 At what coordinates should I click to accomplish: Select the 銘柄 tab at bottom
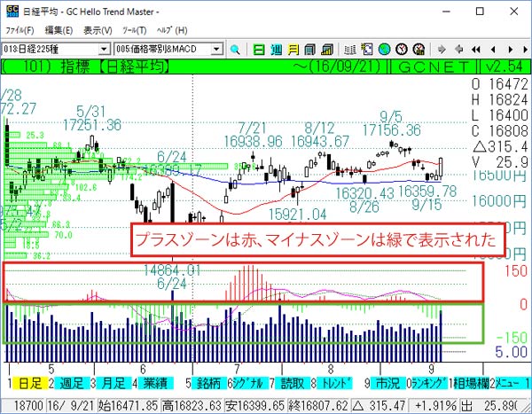click(208, 384)
